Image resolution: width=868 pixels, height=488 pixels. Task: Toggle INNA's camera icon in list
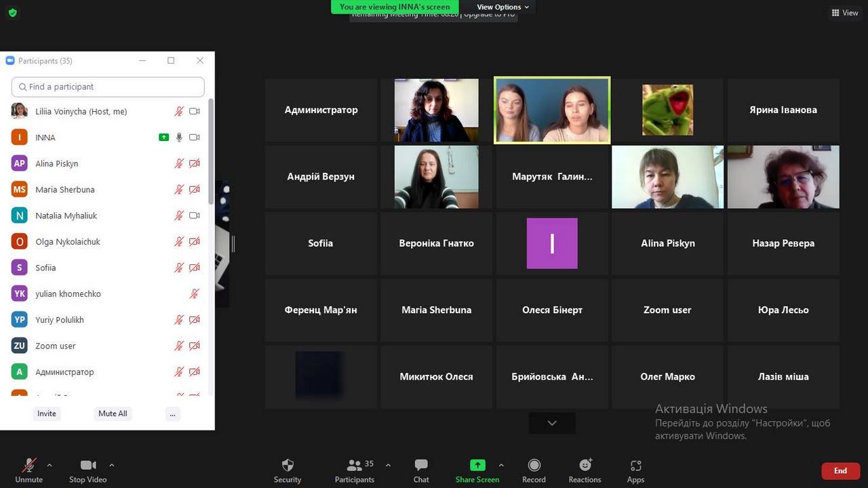195,138
